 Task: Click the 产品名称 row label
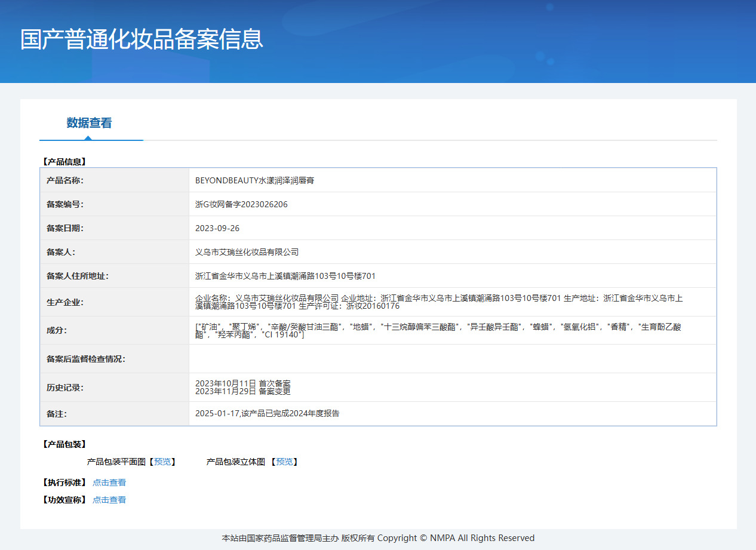tap(65, 180)
